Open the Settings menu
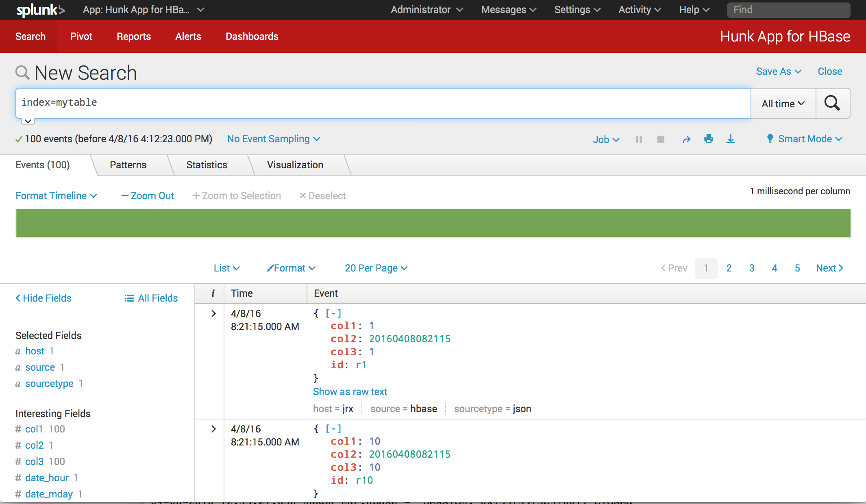 pos(577,10)
